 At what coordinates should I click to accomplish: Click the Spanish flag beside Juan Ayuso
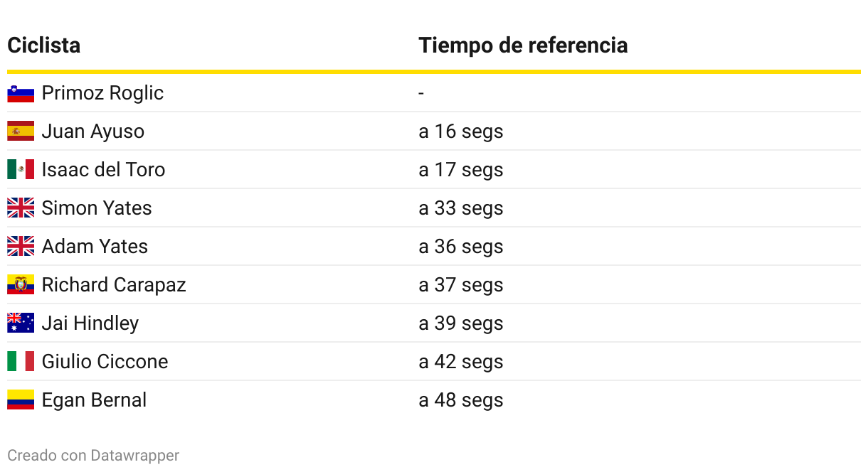21,132
